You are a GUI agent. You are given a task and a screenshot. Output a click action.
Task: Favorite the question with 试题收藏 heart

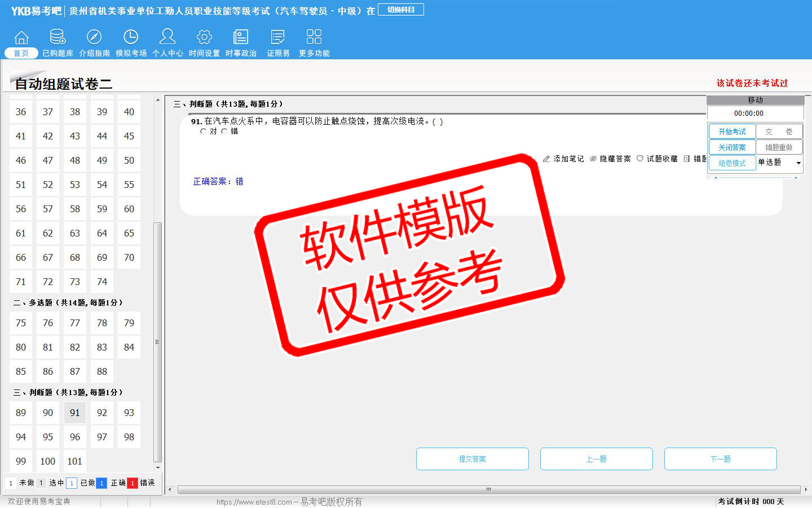pos(640,159)
